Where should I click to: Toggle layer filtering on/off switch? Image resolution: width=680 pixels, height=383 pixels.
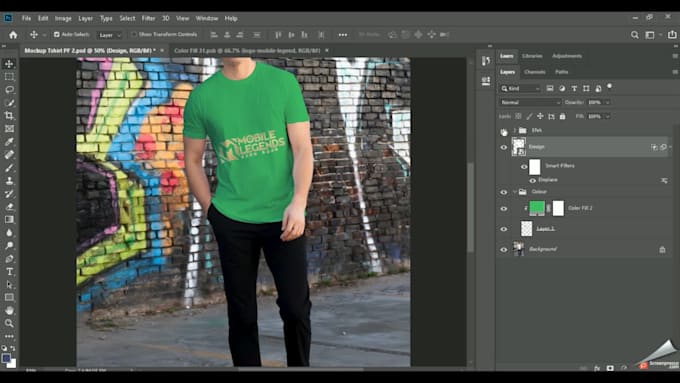pos(609,86)
